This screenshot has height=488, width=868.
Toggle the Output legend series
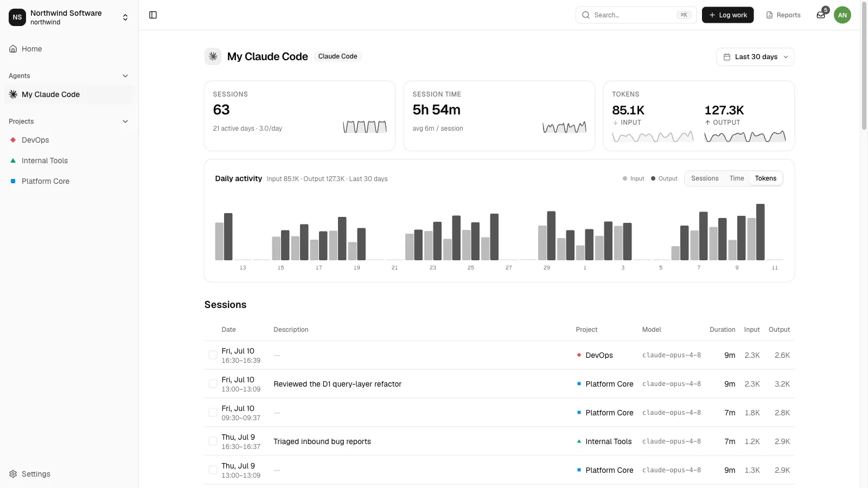664,178
